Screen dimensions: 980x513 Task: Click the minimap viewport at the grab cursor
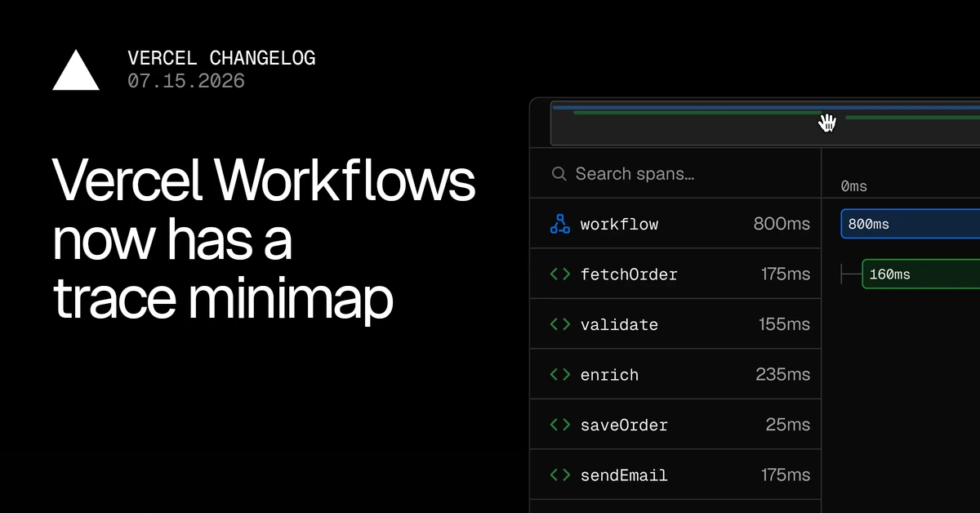[x=827, y=123]
